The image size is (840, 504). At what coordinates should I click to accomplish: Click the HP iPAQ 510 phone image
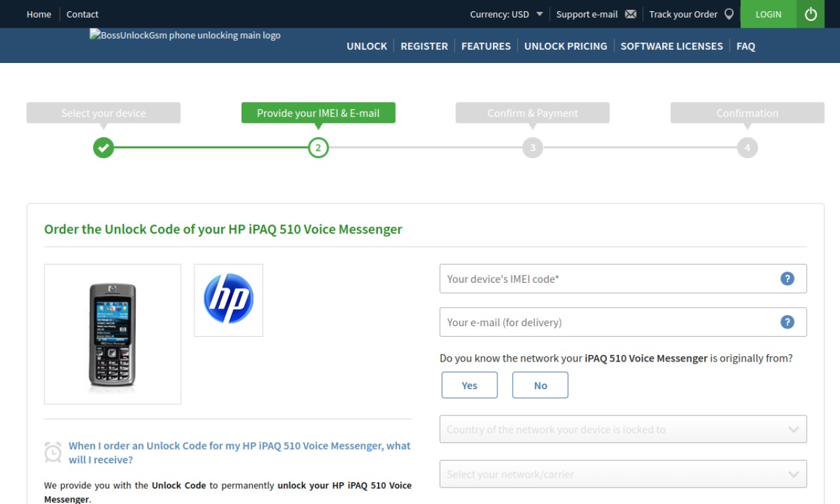coord(112,334)
